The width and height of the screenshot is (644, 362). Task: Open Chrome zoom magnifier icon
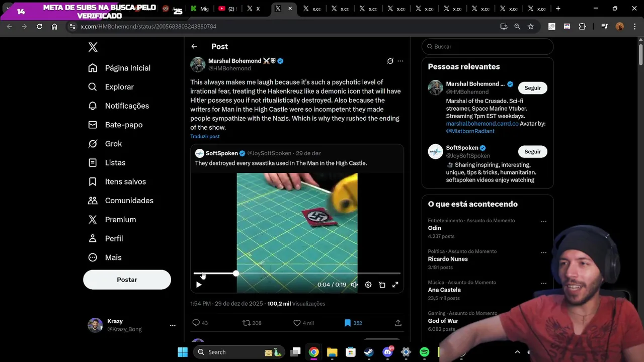[517, 27]
